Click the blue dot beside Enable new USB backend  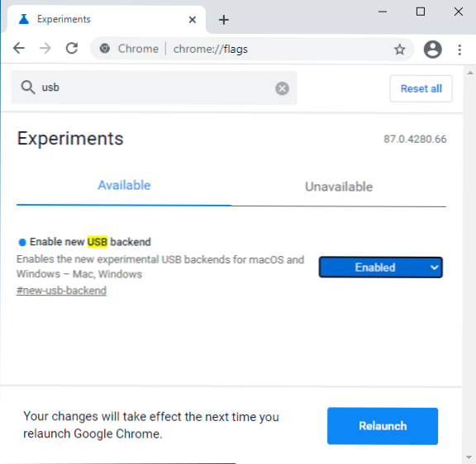22,242
